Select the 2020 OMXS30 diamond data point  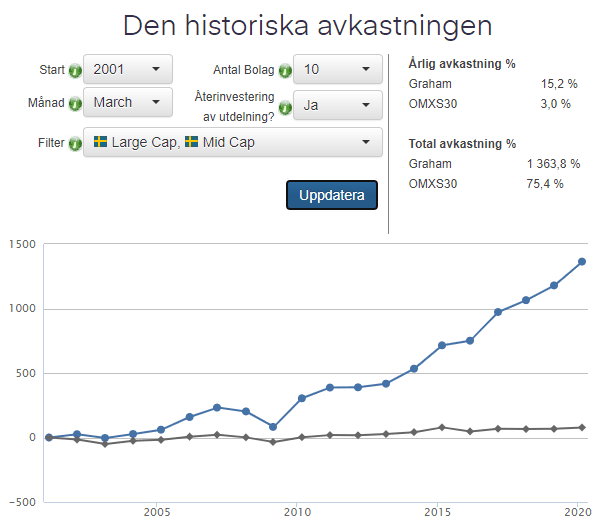click(x=582, y=428)
